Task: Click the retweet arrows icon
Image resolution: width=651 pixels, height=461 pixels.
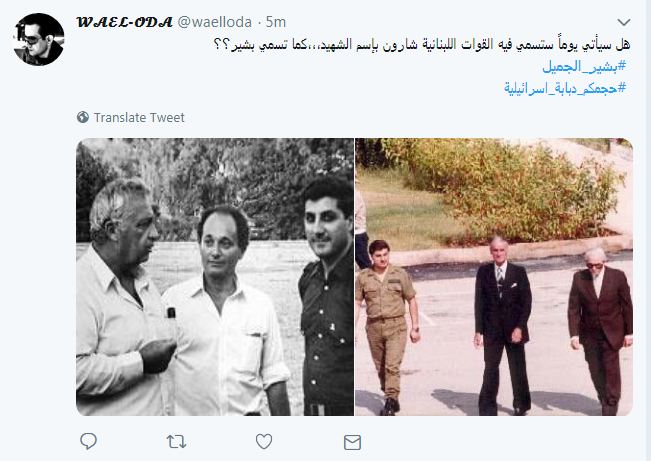Action: [176, 441]
